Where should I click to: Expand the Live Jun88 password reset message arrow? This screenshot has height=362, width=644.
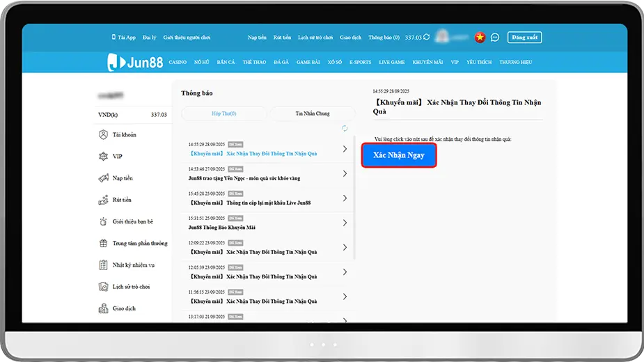(x=345, y=198)
